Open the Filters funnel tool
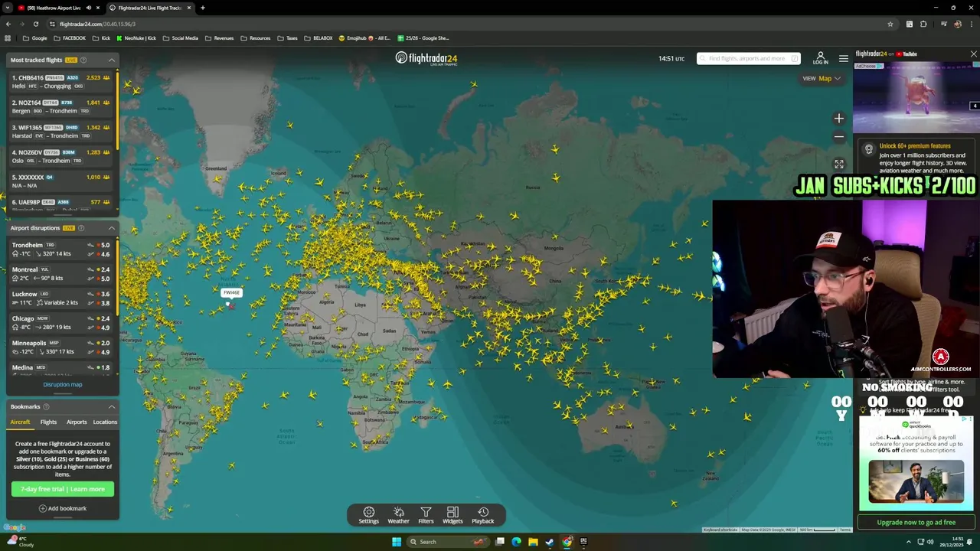This screenshot has height=551, width=980. point(426,515)
